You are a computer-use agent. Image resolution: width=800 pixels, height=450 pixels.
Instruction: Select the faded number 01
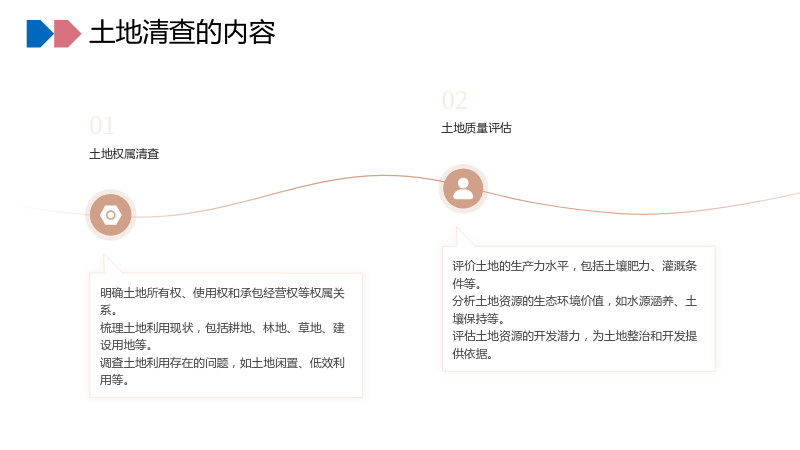tap(102, 126)
